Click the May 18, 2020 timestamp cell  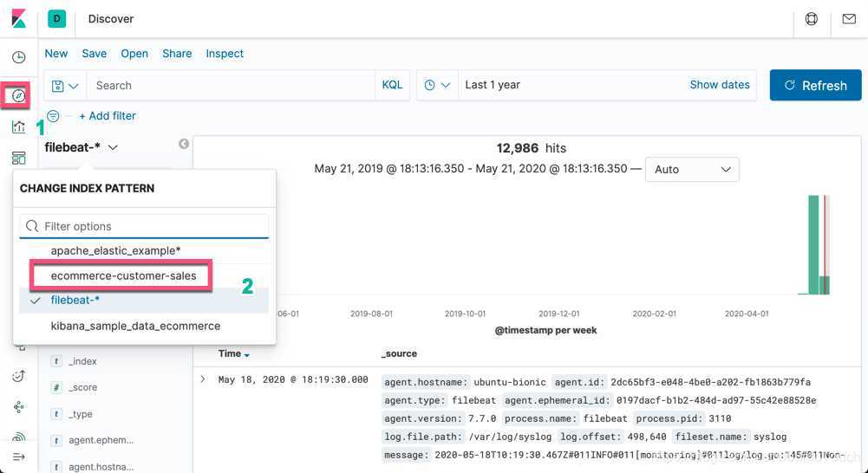click(293, 379)
